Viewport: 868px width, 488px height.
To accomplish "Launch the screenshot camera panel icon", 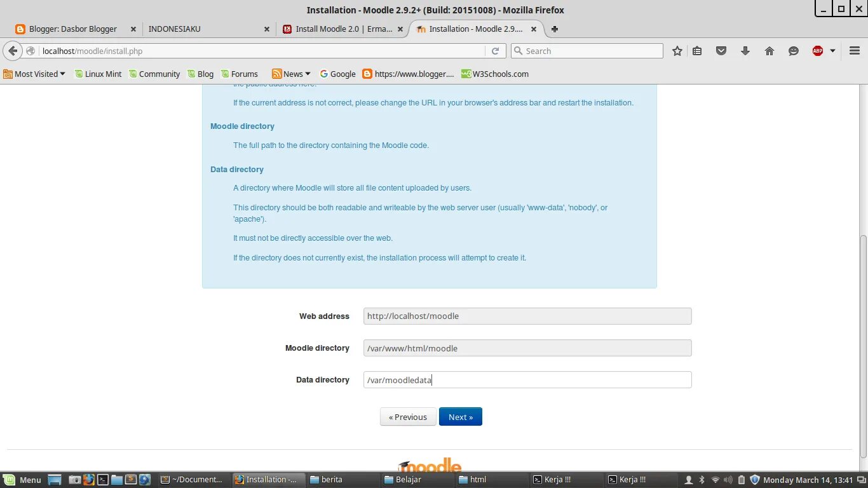I will pos(74,480).
